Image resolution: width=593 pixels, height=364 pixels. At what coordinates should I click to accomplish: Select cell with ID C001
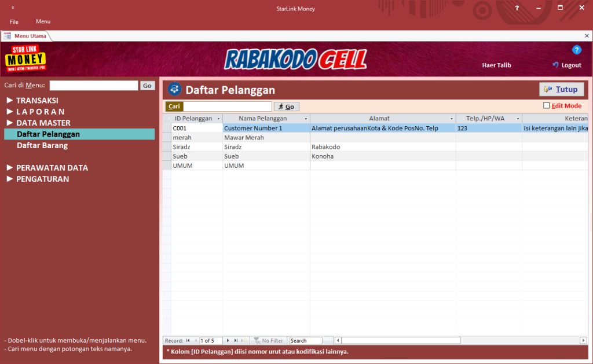(x=197, y=128)
